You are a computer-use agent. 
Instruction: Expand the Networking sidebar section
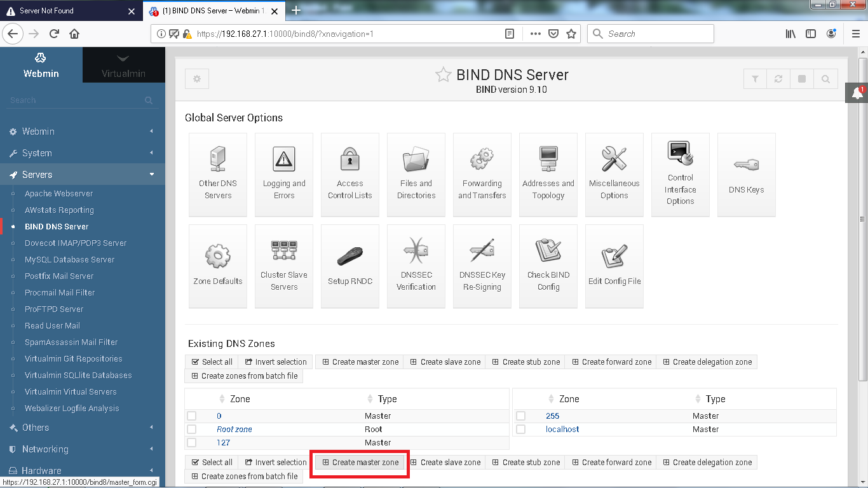pos(83,449)
